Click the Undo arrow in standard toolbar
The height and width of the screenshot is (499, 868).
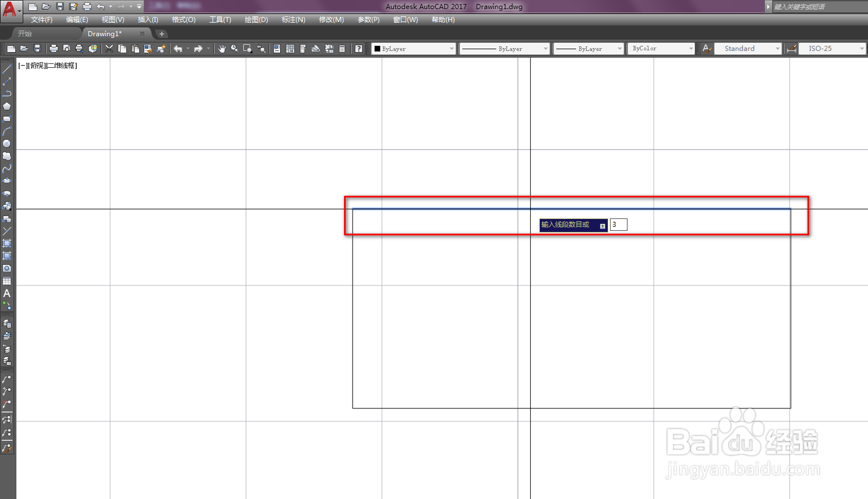coord(178,49)
